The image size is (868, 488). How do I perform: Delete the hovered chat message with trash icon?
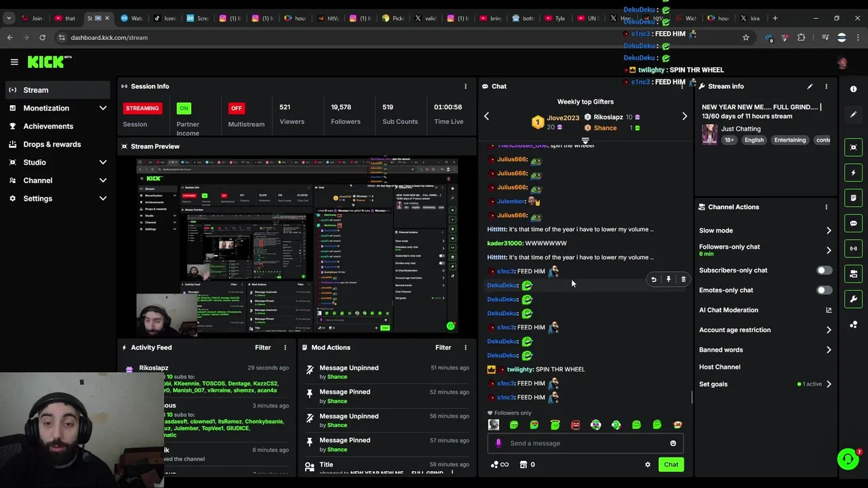pyautogui.click(x=683, y=279)
